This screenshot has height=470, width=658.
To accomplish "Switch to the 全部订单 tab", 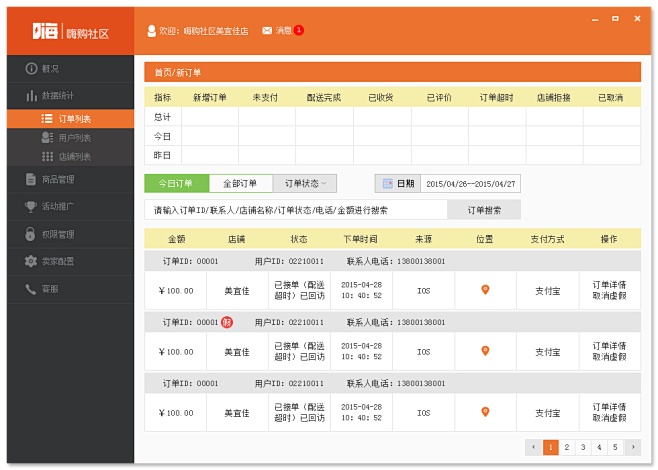I will (240, 184).
